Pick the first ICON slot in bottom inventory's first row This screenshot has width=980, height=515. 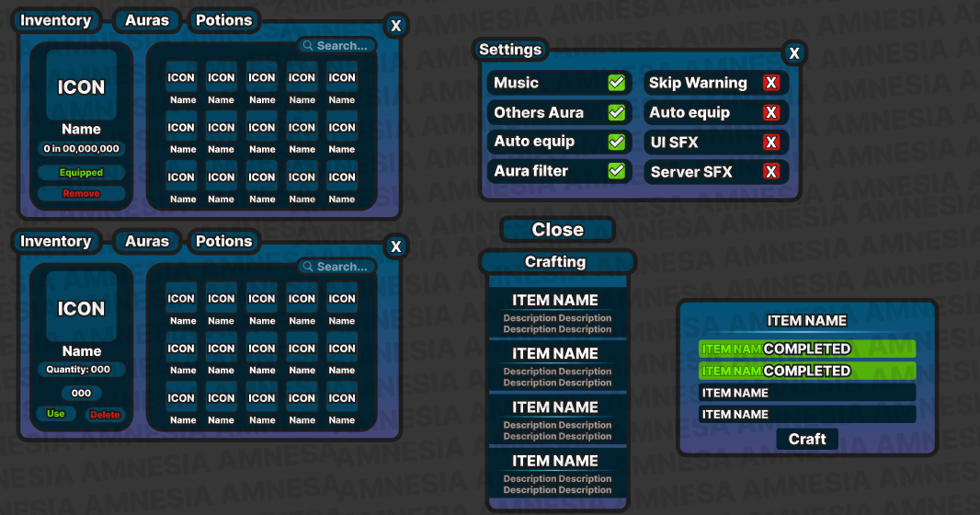181,298
